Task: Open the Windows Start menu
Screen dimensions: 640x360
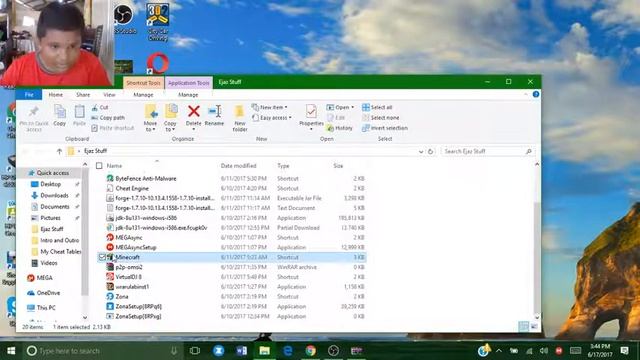Action: click(11, 351)
